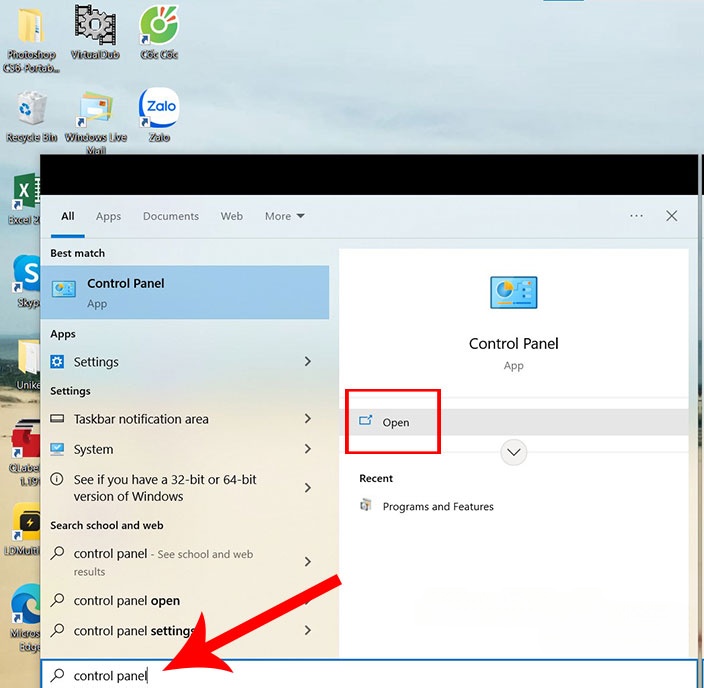The width and height of the screenshot is (704, 688).
Task: Switch to the Documents filter tab
Action: 171,216
